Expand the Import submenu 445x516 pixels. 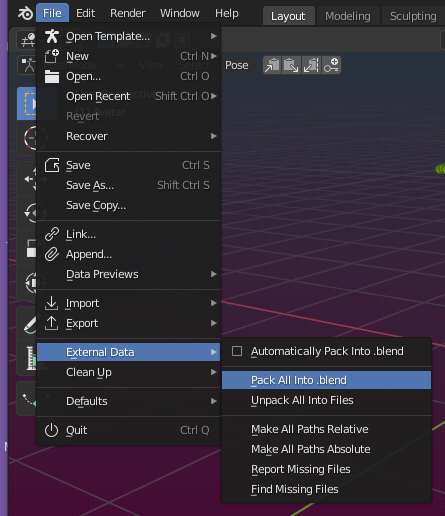pyautogui.click(x=129, y=303)
